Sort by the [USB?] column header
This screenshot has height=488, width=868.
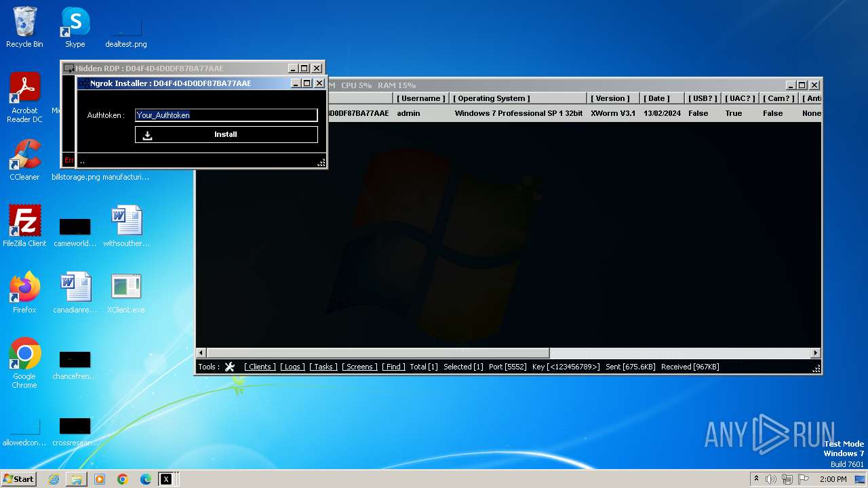click(702, 98)
